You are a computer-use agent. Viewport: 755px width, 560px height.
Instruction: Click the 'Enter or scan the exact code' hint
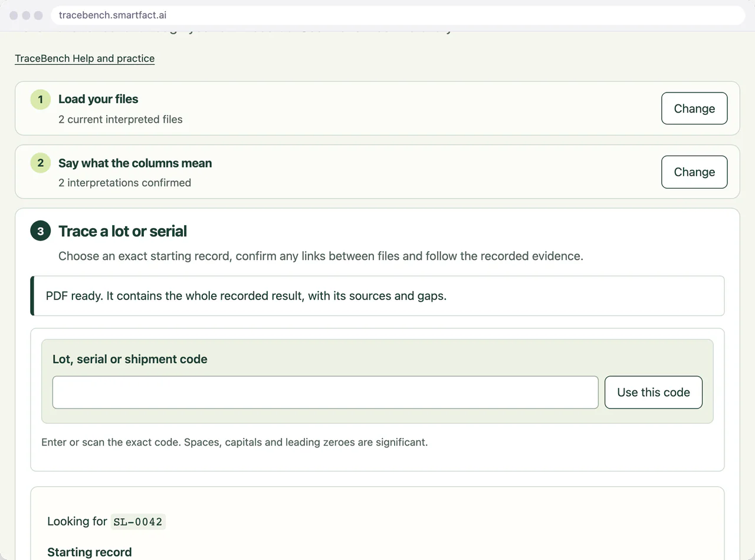(234, 442)
